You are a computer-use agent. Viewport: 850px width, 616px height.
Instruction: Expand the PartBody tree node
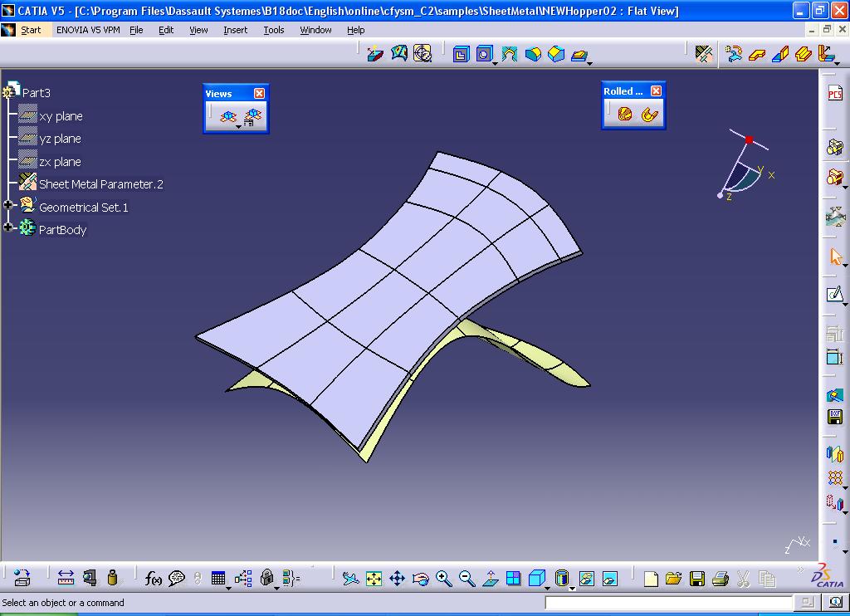point(7,229)
